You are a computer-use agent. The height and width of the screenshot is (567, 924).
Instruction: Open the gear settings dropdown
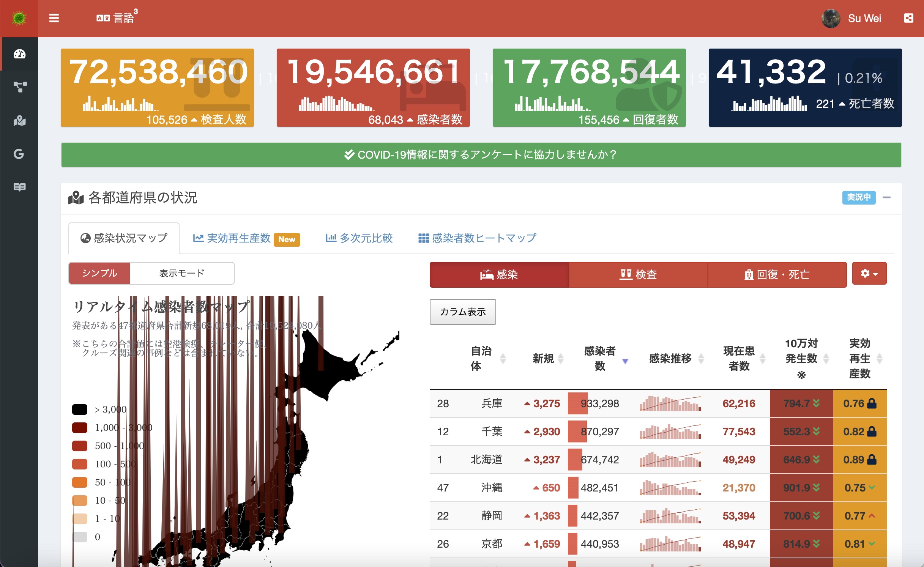pos(869,273)
